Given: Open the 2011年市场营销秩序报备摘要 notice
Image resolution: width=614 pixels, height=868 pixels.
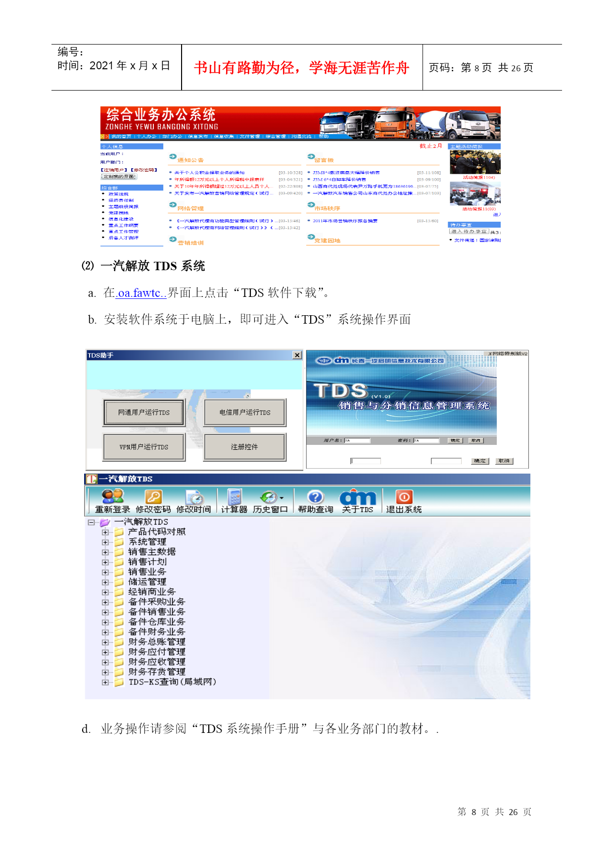Looking at the screenshot, I should (x=345, y=221).
